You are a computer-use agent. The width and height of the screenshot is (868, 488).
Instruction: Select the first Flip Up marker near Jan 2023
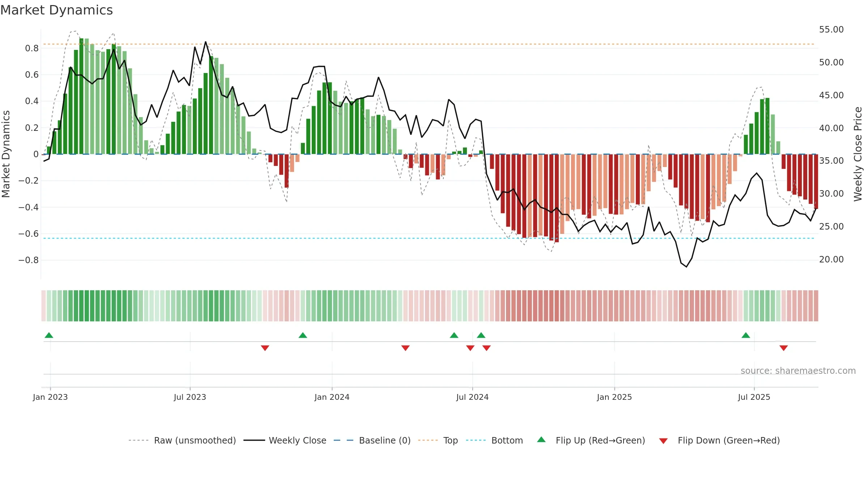click(x=49, y=335)
